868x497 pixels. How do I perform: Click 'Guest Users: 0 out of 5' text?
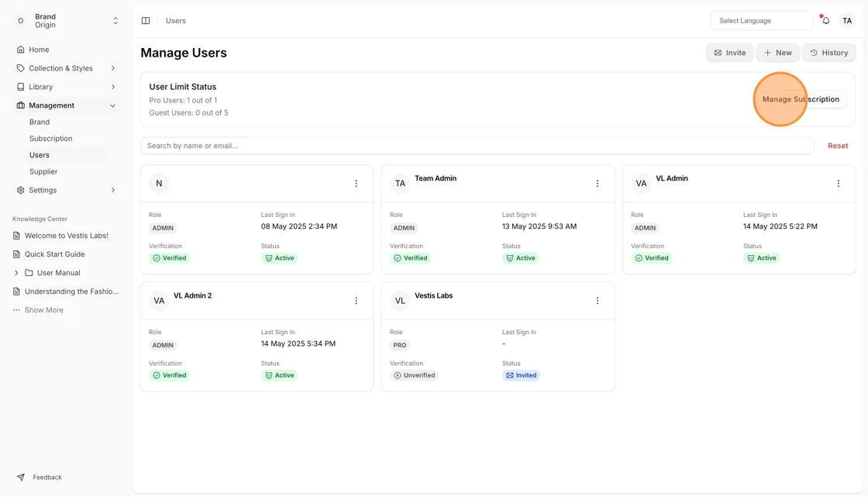coord(189,112)
